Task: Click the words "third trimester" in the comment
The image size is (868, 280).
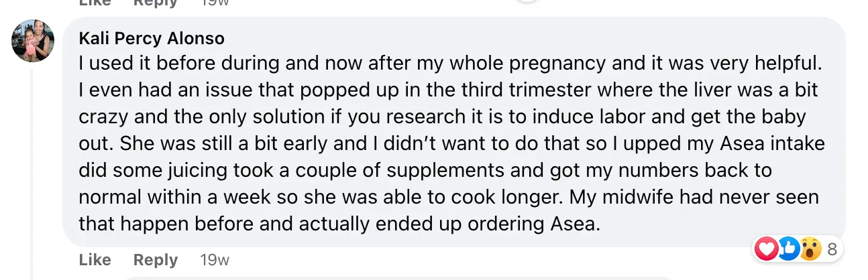Action: (x=431, y=90)
